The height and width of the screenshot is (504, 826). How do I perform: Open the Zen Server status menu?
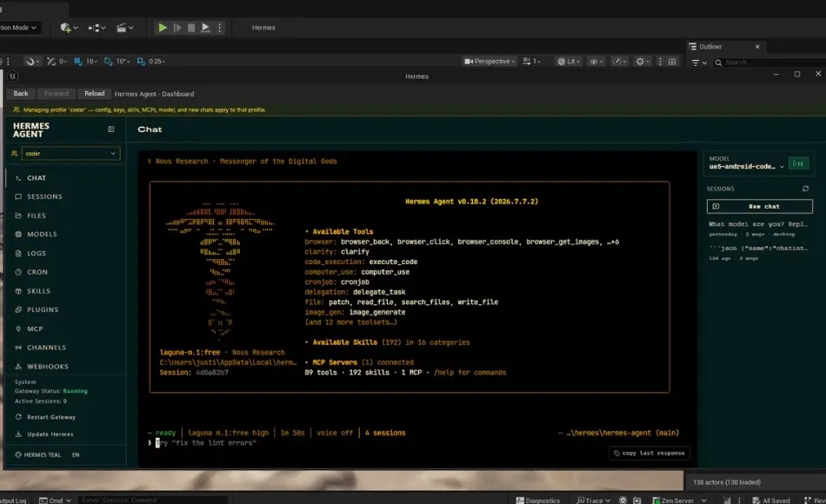(679, 501)
